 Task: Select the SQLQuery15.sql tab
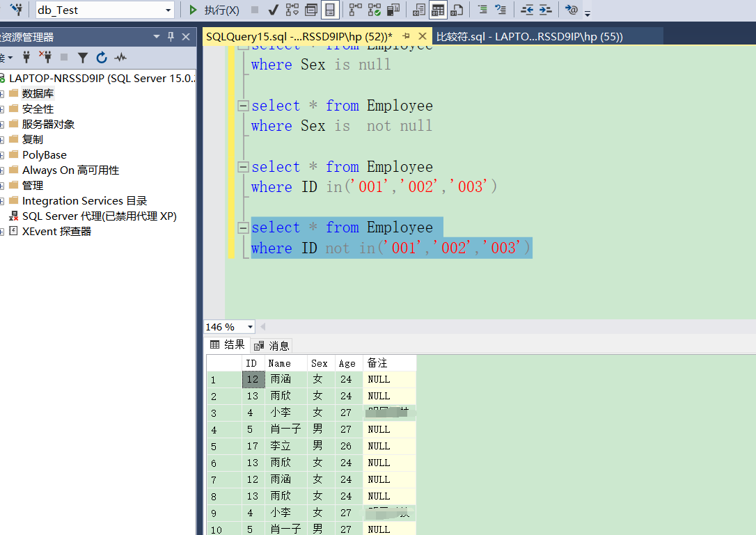click(x=299, y=37)
